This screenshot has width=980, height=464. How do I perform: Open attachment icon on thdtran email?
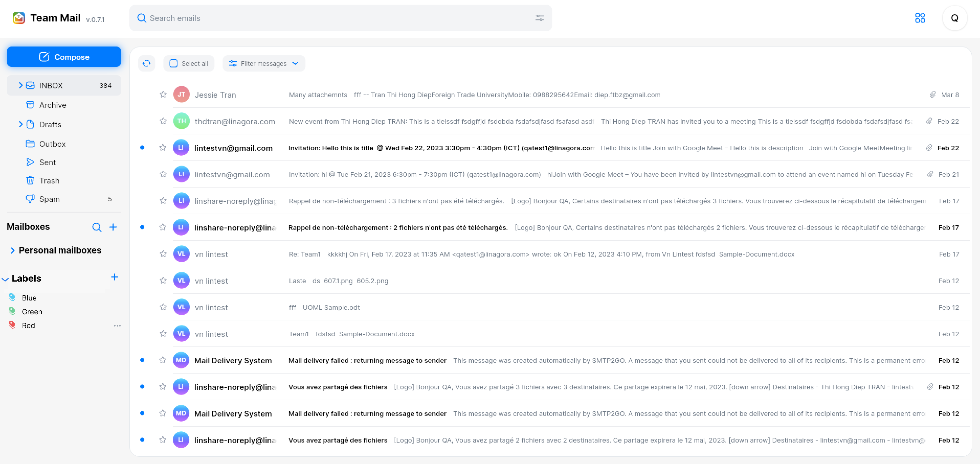929,121
